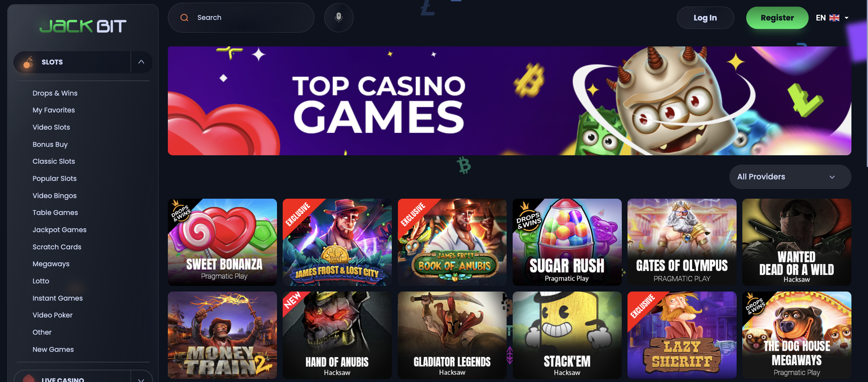Open the All Providers dropdown

[790, 177]
